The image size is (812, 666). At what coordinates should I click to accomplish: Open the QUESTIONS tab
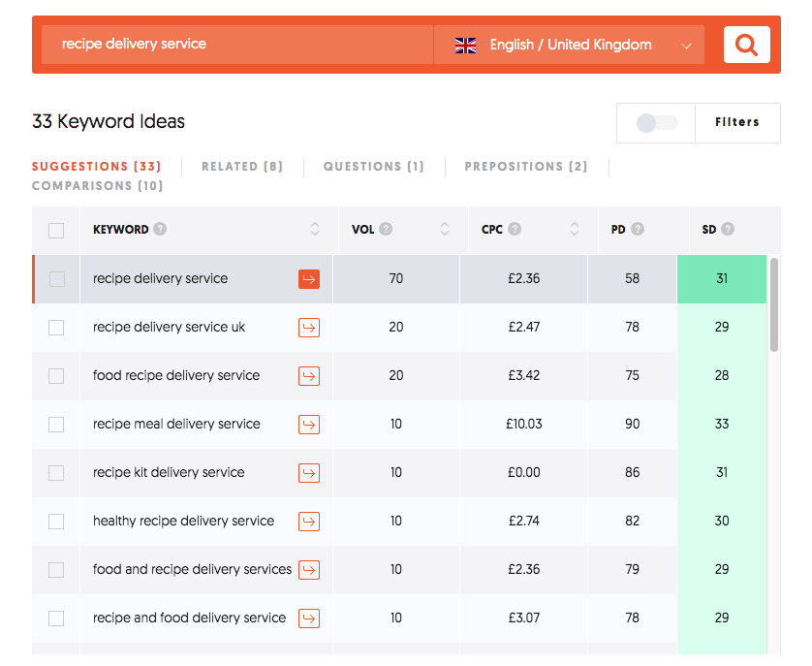point(374,166)
